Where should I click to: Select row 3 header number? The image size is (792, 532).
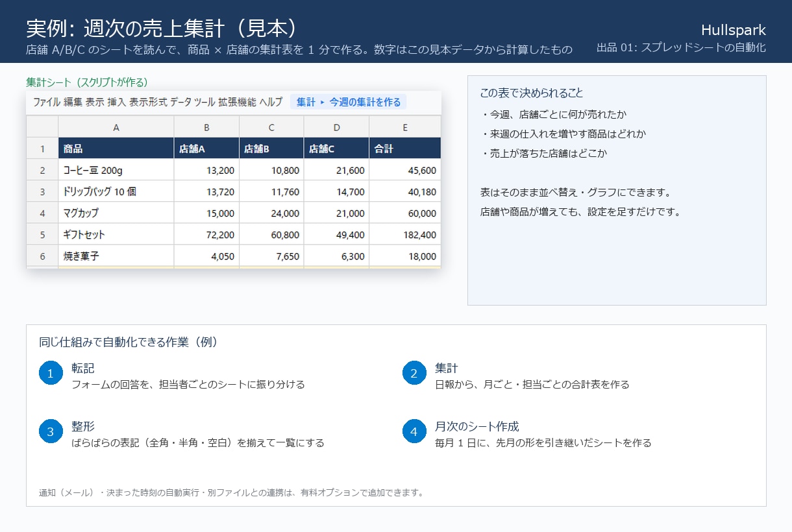42,191
